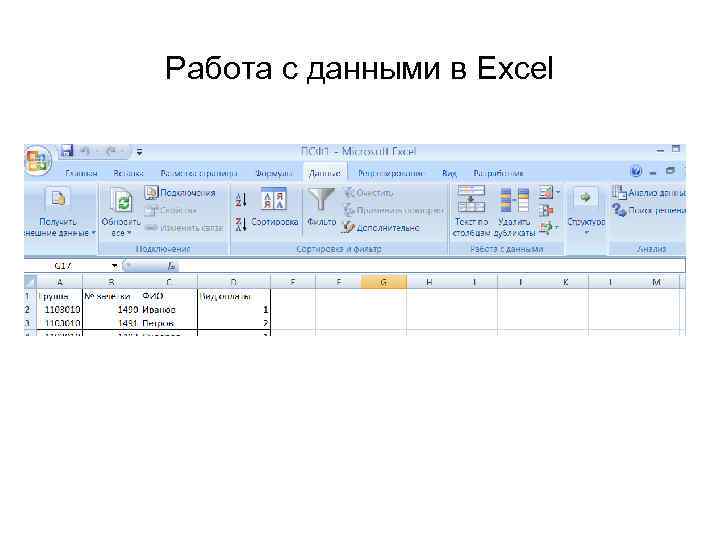Click the cell containing Петров
Viewport: 720px width, 540px height.
click(x=169, y=323)
